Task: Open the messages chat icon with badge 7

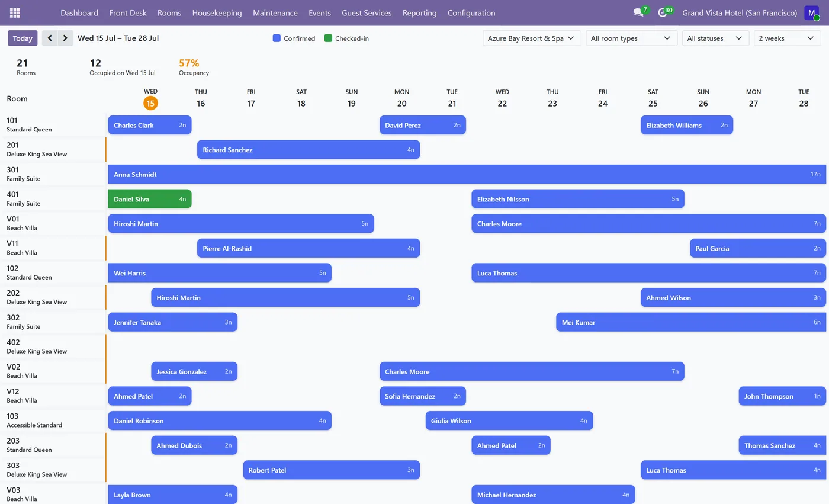Action: (x=638, y=12)
